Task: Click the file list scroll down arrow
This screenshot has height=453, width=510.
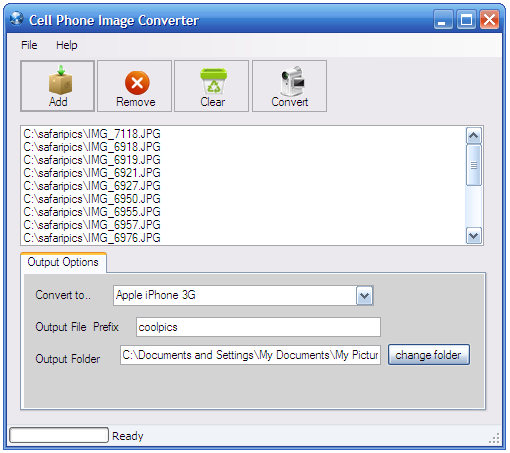Action: coord(474,236)
